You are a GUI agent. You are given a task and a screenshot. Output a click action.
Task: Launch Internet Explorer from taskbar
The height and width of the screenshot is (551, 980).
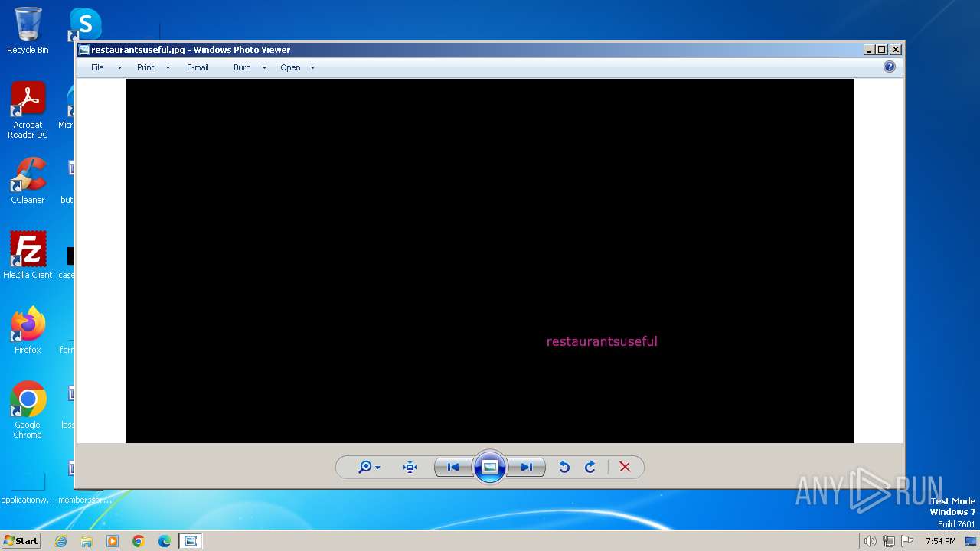(x=60, y=541)
